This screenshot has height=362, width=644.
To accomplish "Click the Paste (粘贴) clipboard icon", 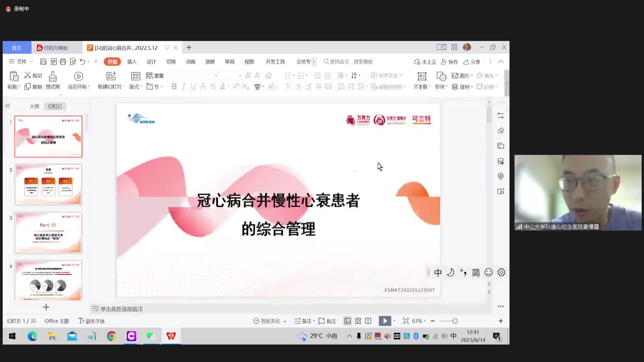I will [14, 76].
